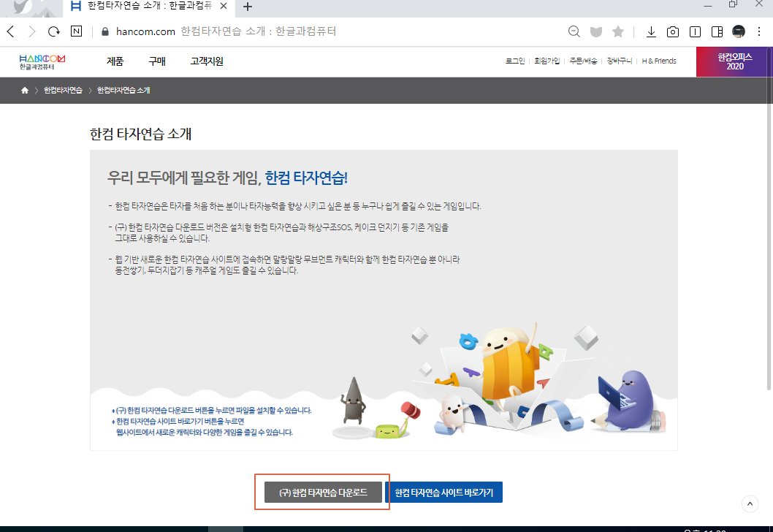Click the 한컴오피스 2020 banner
The width and height of the screenshot is (773, 532).
pos(734,61)
